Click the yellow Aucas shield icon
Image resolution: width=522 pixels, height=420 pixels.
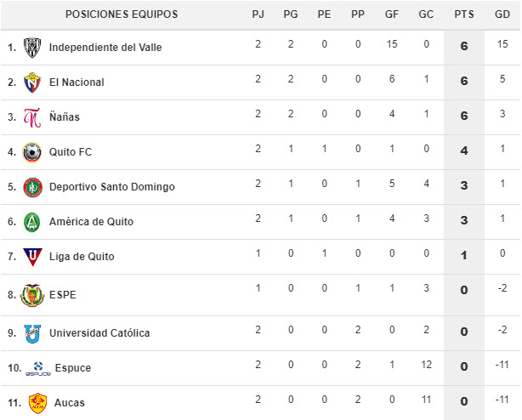[37, 403]
